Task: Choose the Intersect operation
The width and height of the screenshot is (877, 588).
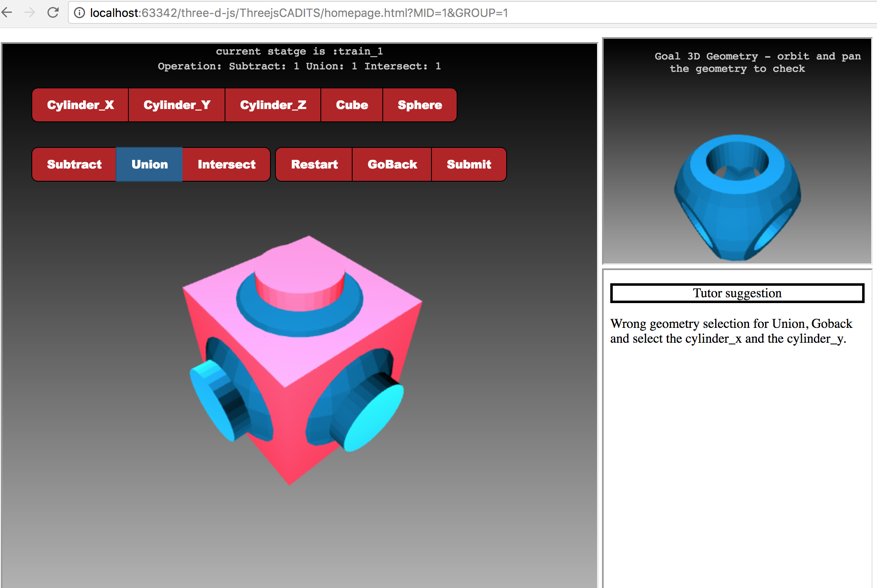Action: (x=226, y=164)
